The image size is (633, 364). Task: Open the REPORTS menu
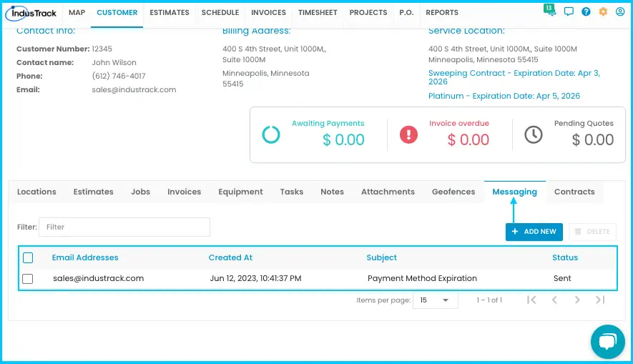(442, 12)
